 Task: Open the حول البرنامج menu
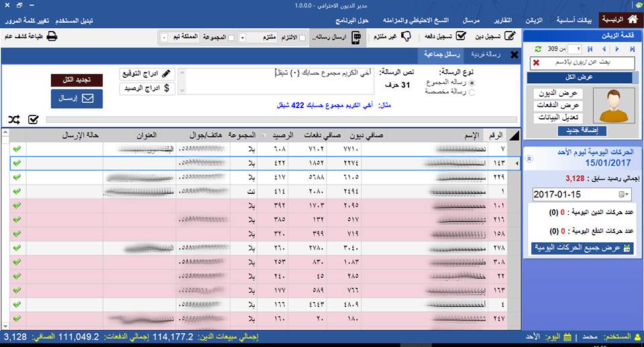352,19
